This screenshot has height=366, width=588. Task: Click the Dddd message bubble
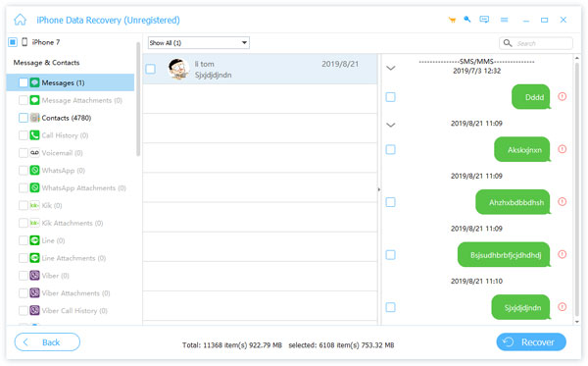point(531,97)
